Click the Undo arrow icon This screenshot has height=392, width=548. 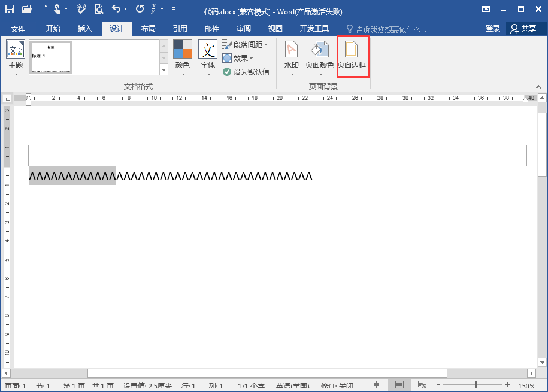[117, 9]
